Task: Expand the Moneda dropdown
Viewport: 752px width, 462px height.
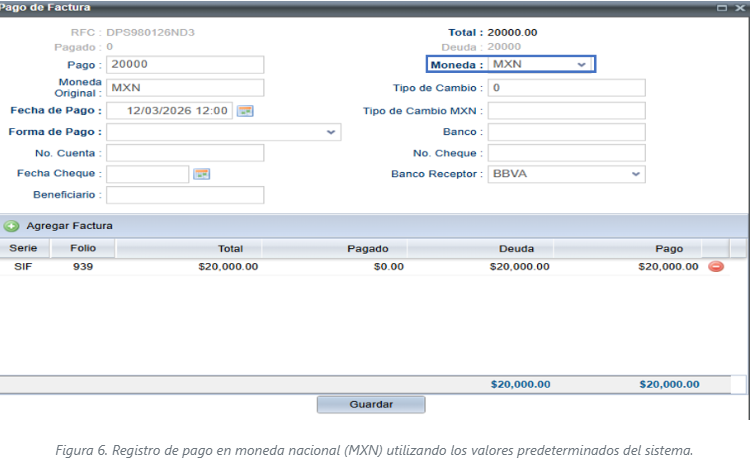Action: pos(582,65)
